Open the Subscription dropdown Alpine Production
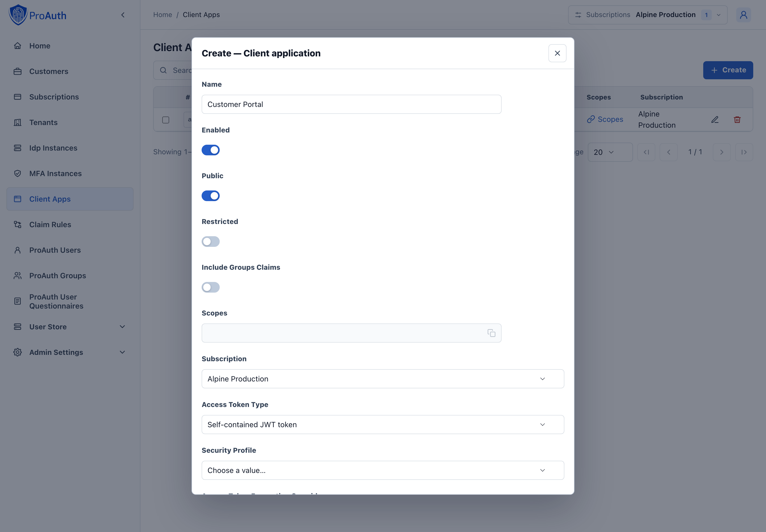 click(x=383, y=379)
